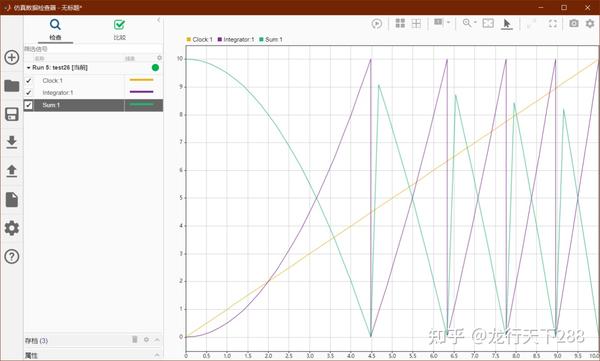This screenshot has width=600, height=361.
Task: Open the report document icon
Action: (12, 199)
